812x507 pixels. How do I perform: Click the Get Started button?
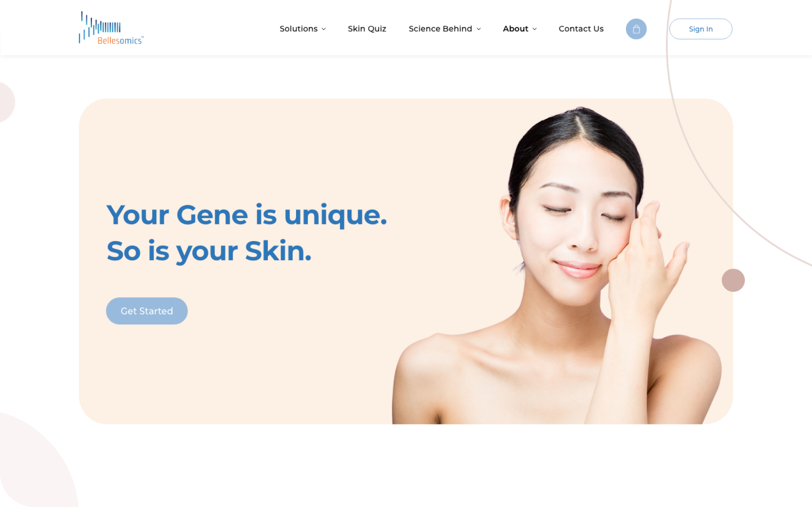point(147,311)
